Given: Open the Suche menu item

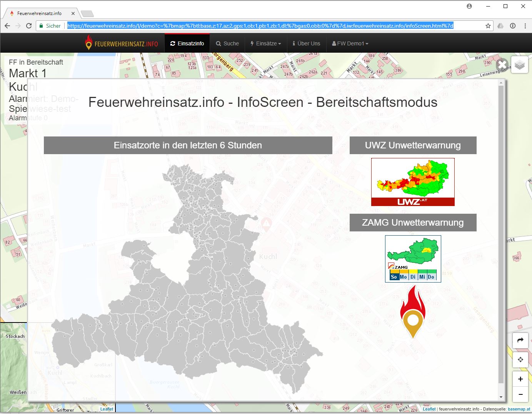Looking at the screenshot, I should coord(227,43).
